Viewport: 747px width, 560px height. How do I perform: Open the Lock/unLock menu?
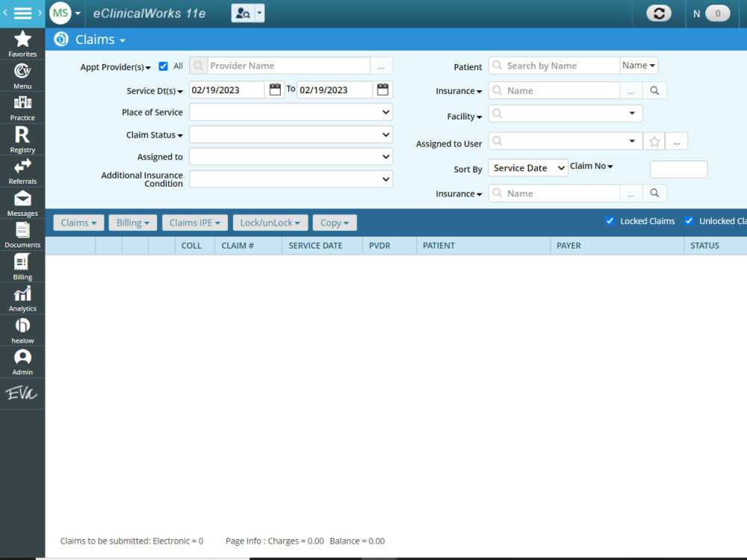270,223
